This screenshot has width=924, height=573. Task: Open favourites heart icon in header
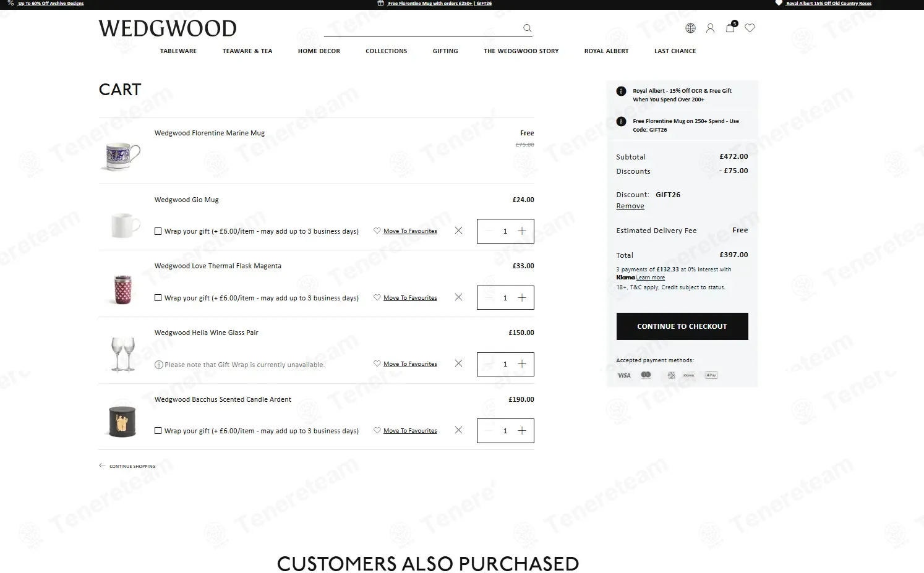click(x=750, y=28)
